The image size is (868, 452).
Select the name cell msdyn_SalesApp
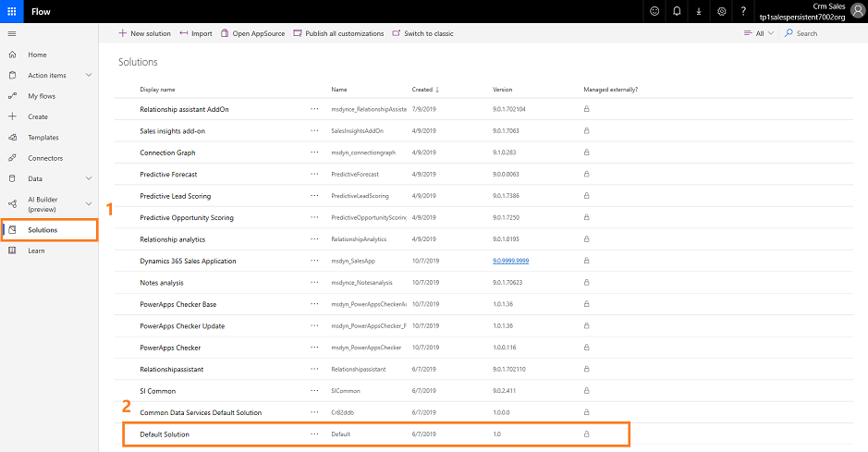tap(353, 261)
